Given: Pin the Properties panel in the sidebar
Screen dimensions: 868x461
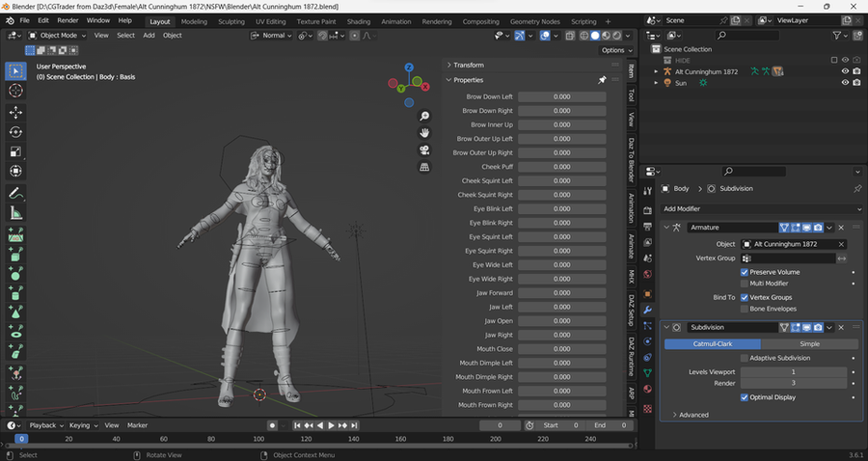Looking at the screenshot, I should (x=602, y=80).
